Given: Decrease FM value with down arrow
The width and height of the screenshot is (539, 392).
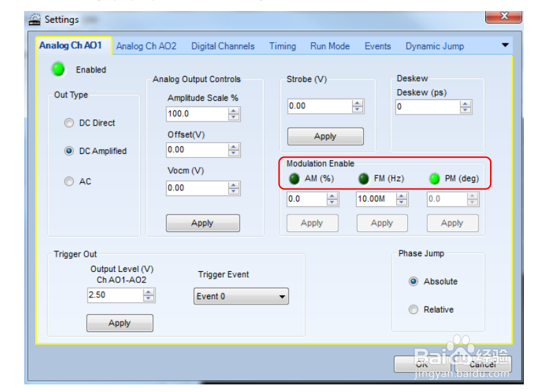Looking at the screenshot, I should coord(402,203).
